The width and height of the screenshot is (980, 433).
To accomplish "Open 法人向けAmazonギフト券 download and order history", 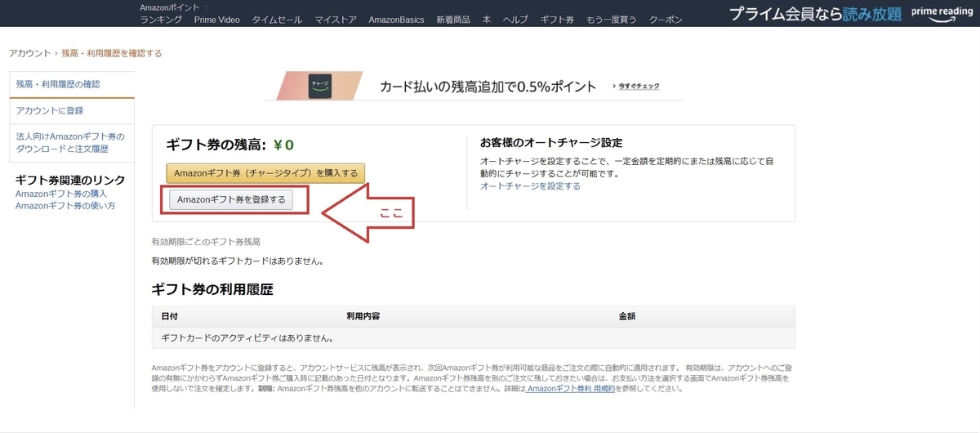I will 72,142.
